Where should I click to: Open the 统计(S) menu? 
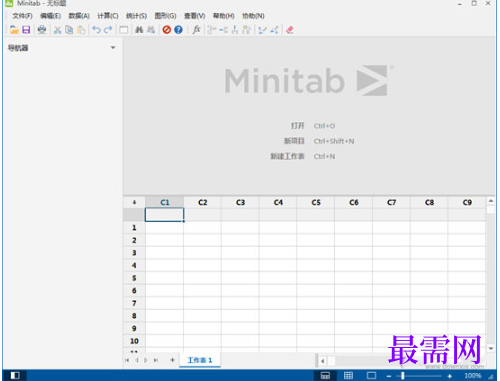(x=136, y=16)
